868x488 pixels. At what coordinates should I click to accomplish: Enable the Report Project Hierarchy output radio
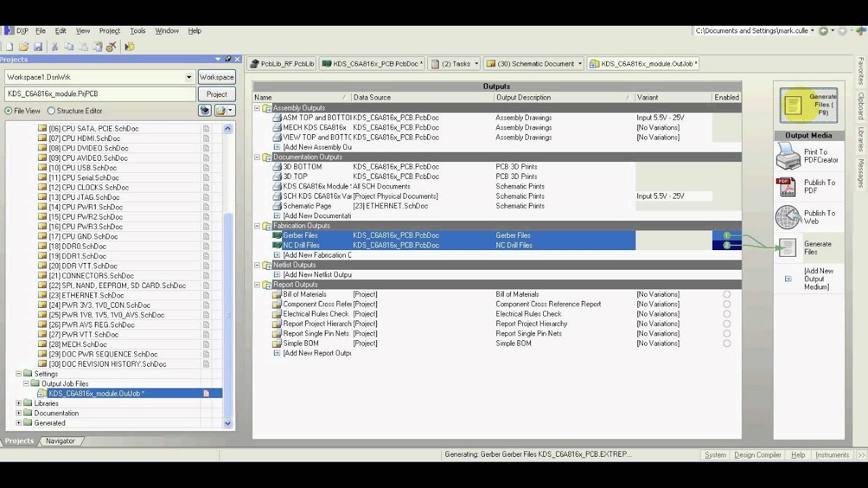coord(727,324)
